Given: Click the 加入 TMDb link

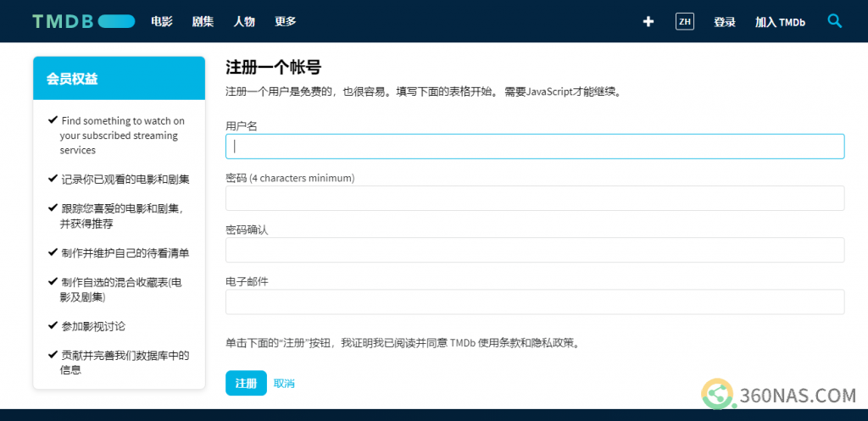Looking at the screenshot, I should pos(780,22).
